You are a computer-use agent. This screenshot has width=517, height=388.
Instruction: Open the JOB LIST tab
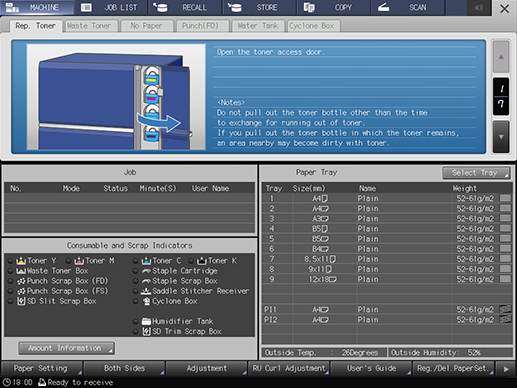click(x=111, y=8)
